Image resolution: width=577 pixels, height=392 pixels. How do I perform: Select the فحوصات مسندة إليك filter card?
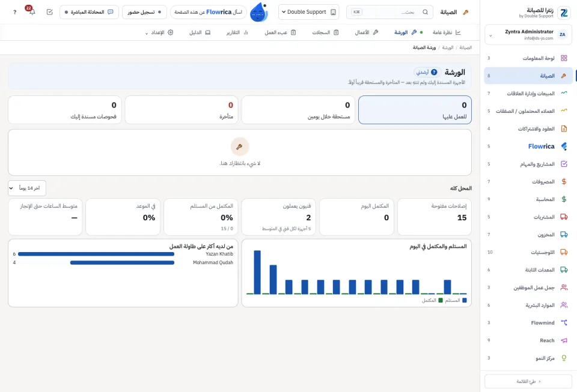coord(65,110)
